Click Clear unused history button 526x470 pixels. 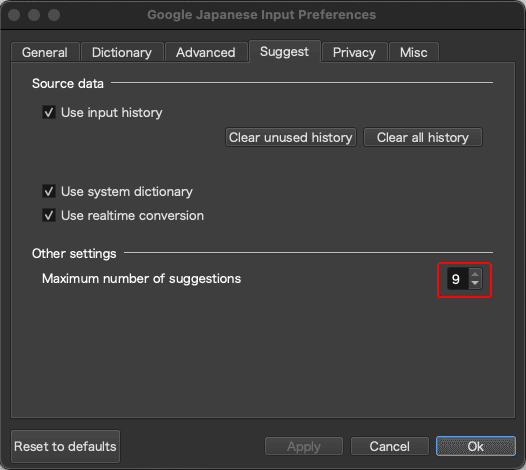[x=291, y=137]
